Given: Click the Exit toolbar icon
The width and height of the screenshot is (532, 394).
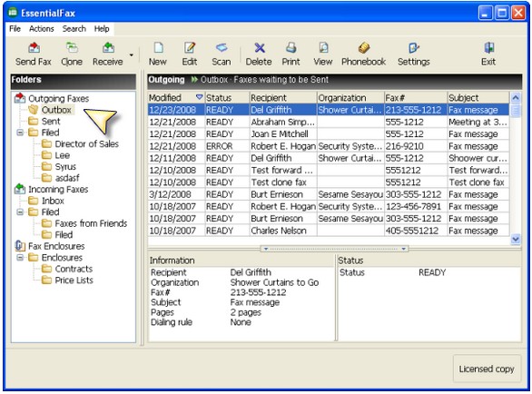Looking at the screenshot, I should pyautogui.click(x=488, y=54).
